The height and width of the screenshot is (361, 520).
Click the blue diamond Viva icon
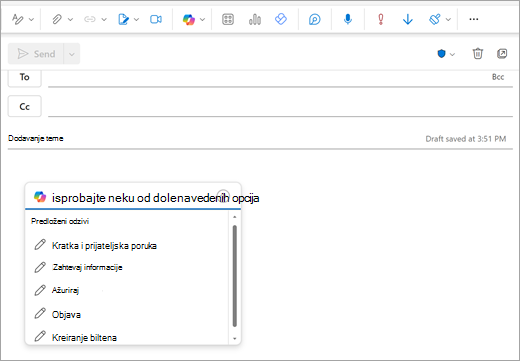point(281,19)
